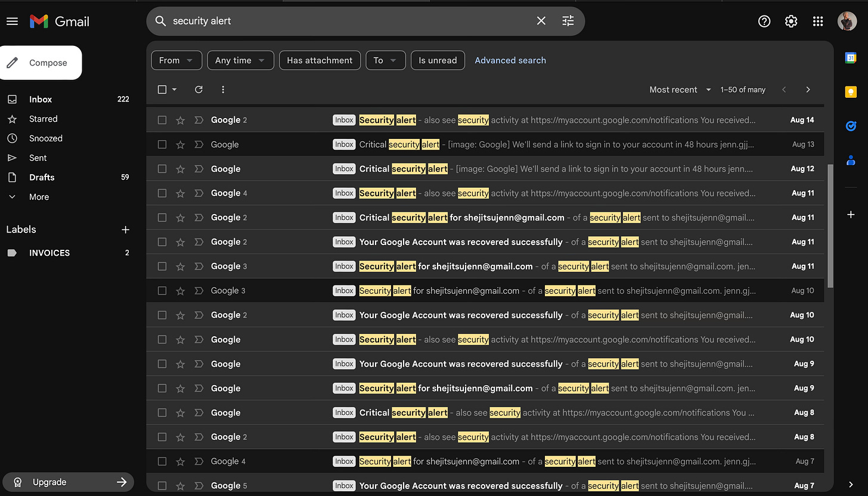Image resolution: width=868 pixels, height=496 pixels.
Task: Tick the checkbox on the Aug 14 email
Action: (162, 120)
